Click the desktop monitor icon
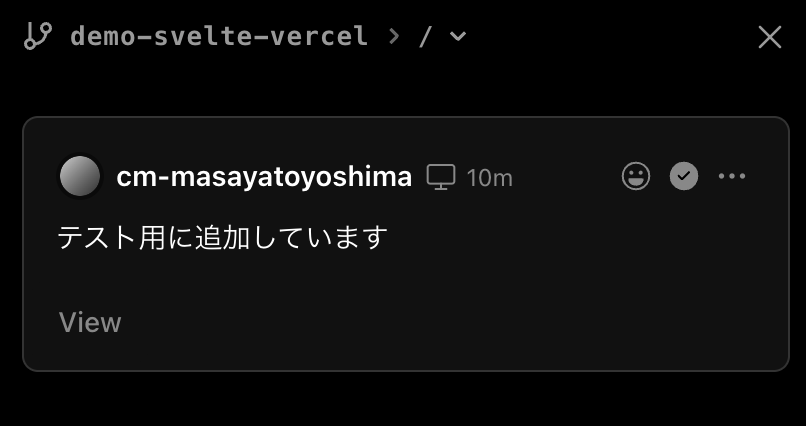 (x=441, y=177)
